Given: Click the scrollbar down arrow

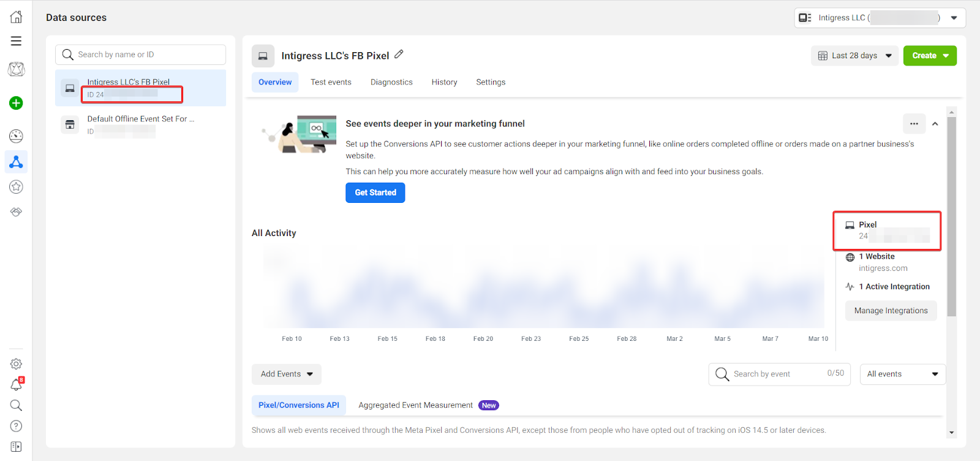Looking at the screenshot, I should pos(952,433).
